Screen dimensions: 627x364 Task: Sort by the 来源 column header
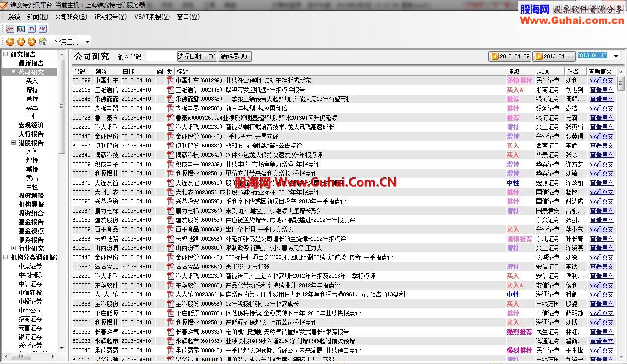coord(550,71)
